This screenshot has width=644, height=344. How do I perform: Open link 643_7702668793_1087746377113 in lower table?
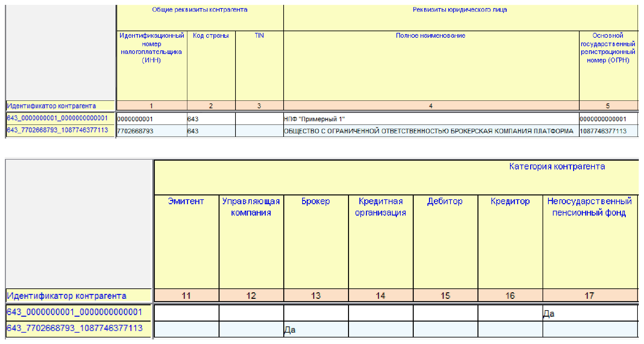pyautogui.click(x=74, y=328)
